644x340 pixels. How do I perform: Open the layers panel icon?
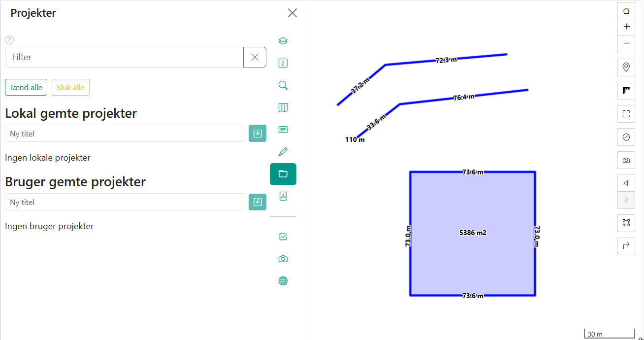coord(283,41)
